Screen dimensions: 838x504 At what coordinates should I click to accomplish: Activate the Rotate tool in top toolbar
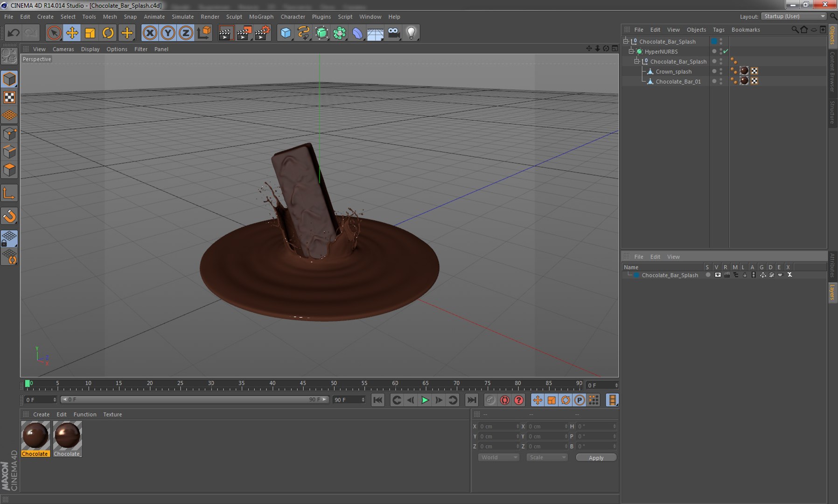pos(108,33)
